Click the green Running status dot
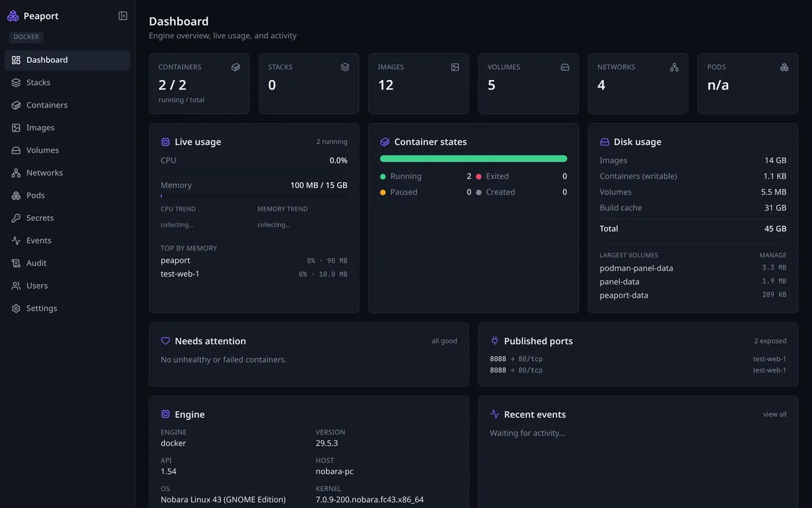812x508 pixels. click(383, 177)
